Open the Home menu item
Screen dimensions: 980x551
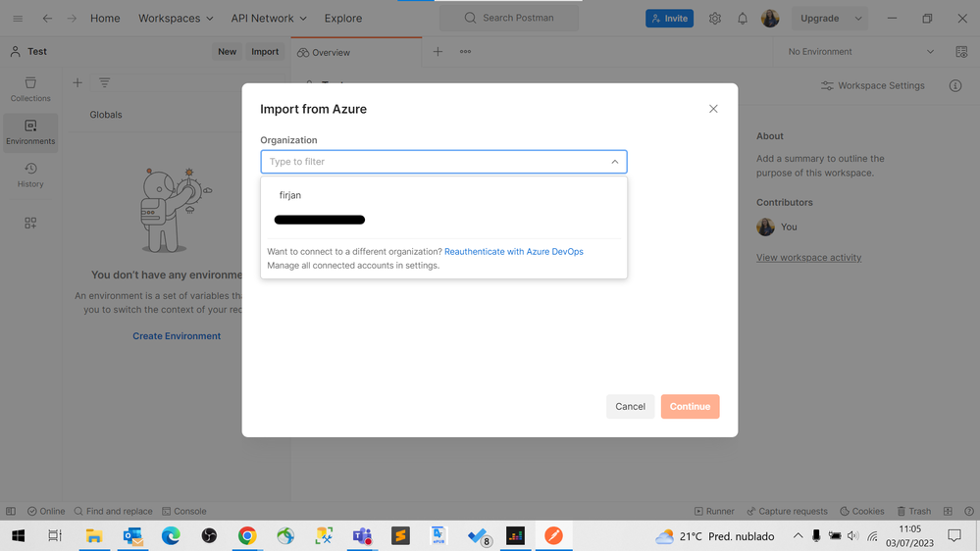(105, 18)
